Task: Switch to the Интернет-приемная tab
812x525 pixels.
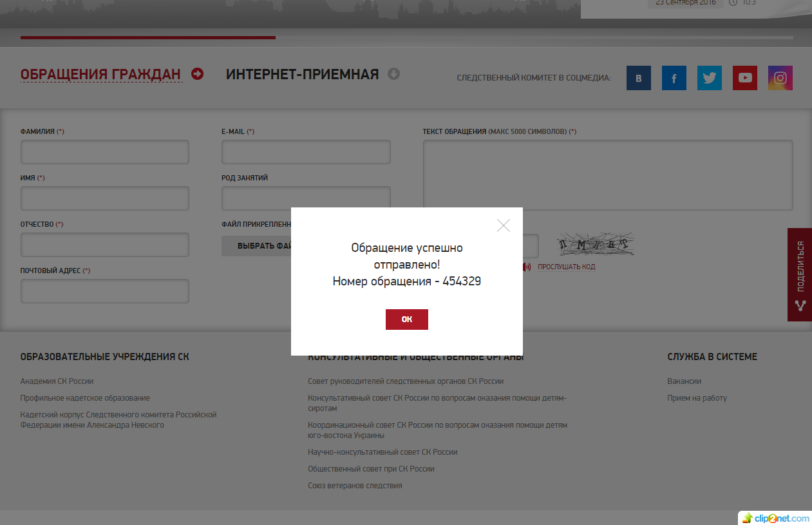Action: click(x=302, y=75)
